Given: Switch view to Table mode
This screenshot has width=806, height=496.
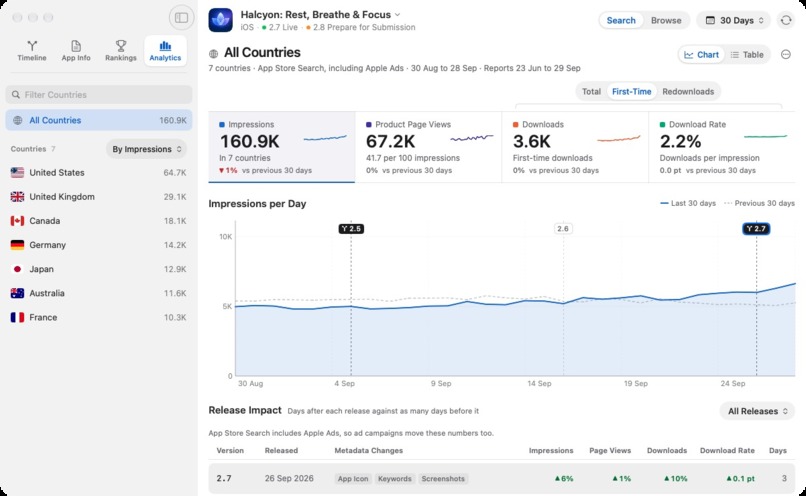Looking at the screenshot, I should pos(747,54).
